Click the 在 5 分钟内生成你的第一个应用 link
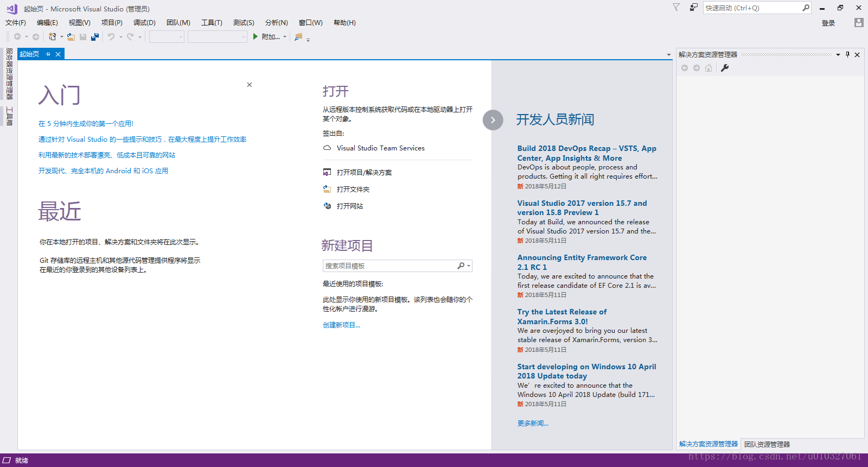 (x=86, y=124)
